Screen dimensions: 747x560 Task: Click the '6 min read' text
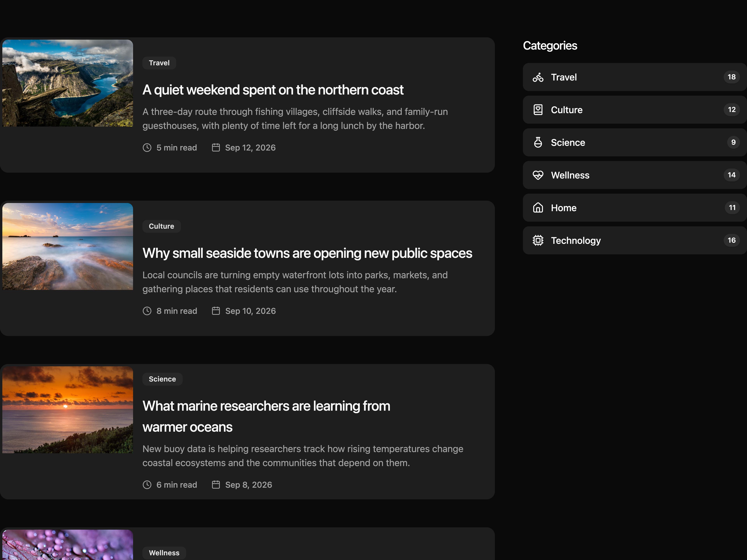177,485
